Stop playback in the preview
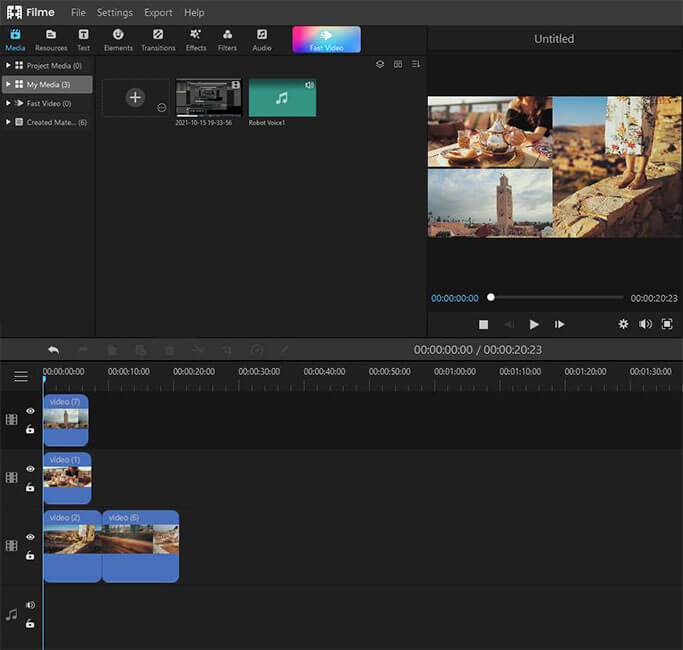The height and width of the screenshot is (650, 683). pyautogui.click(x=484, y=325)
